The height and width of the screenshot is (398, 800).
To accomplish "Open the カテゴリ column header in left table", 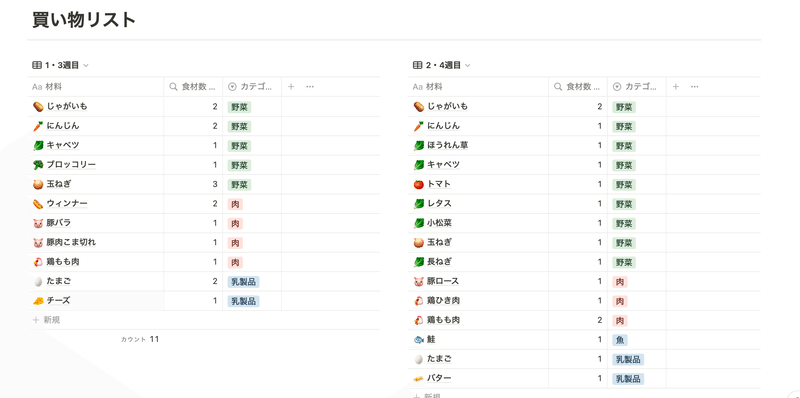I will (x=252, y=87).
